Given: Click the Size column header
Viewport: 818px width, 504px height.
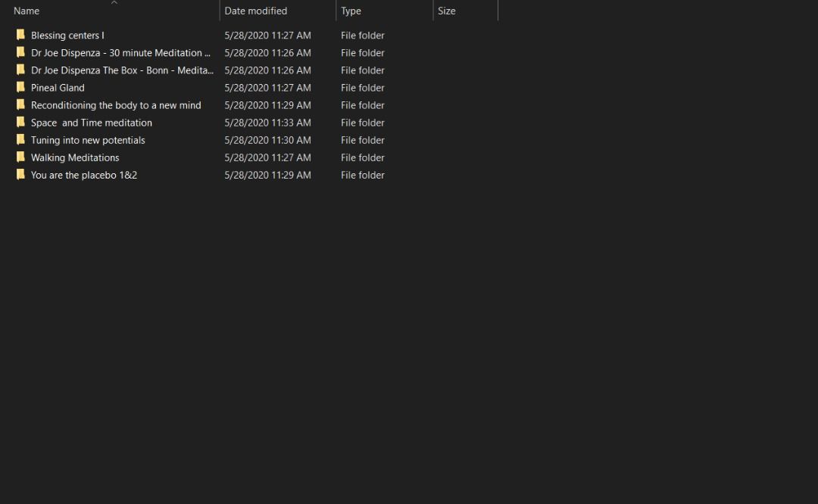Looking at the screenshot, I should pyautogui.click(x=447, y=11).
